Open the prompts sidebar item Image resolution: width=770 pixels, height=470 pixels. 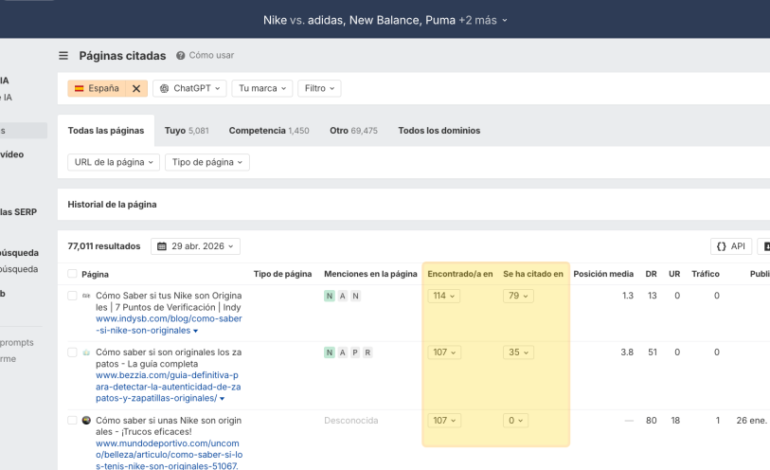pyautogui.click(x=17, y=342)
